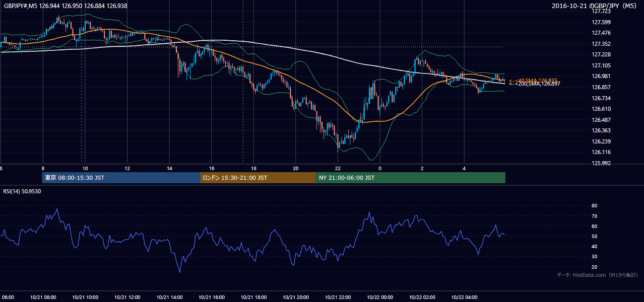Click price axis value 126.116
The height and width of the screenshot is (302, 644).
tap(601, 152)
